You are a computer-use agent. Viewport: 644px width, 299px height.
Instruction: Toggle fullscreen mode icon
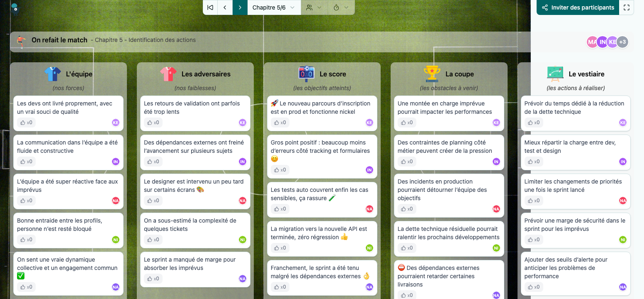coord(627,7)
